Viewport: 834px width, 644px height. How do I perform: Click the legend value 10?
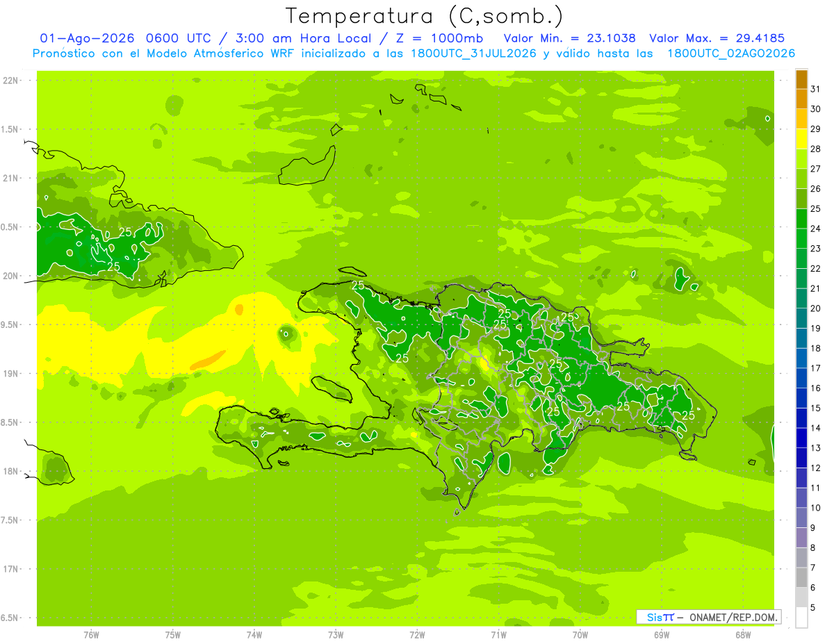(816, 508)
